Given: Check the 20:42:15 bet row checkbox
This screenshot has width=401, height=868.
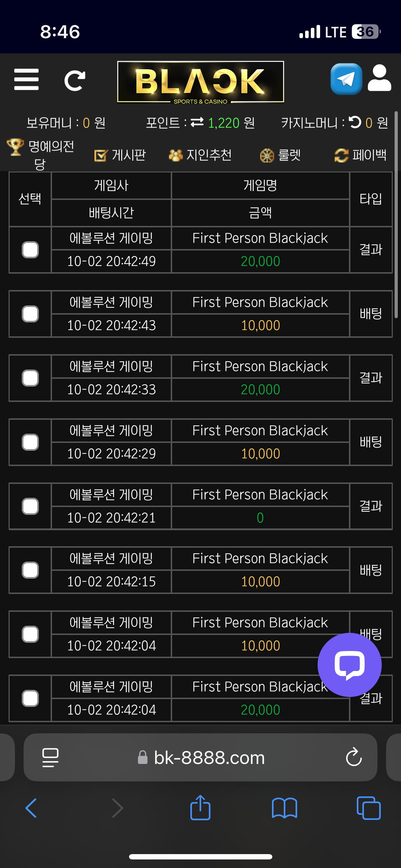Looking at the screenshot, I should click(30, 570).
